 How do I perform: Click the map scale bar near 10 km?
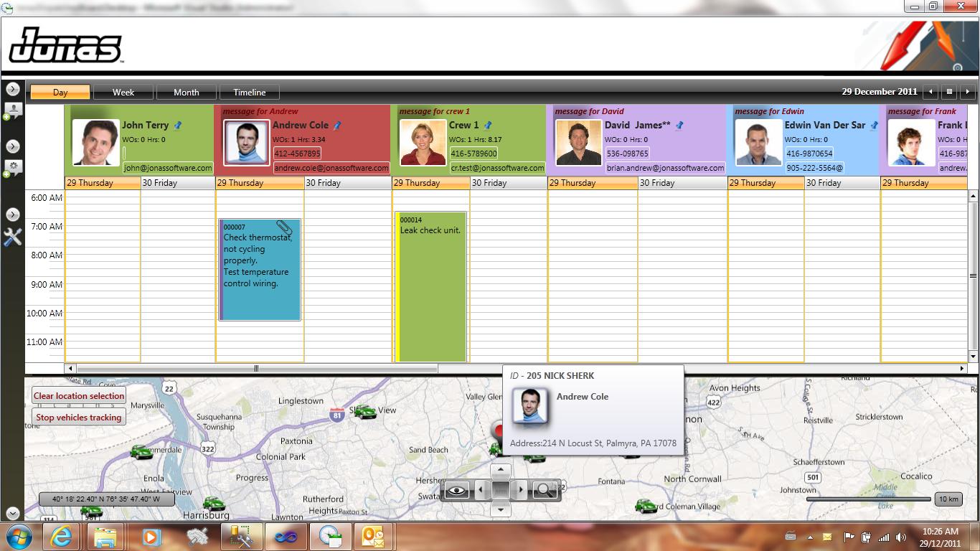point(869,499)
